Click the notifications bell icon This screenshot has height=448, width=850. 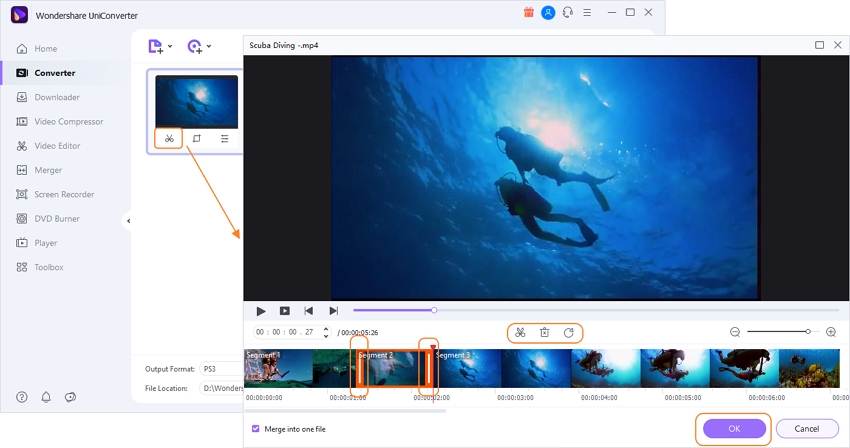pyautogui.click(x=46, y=397)
